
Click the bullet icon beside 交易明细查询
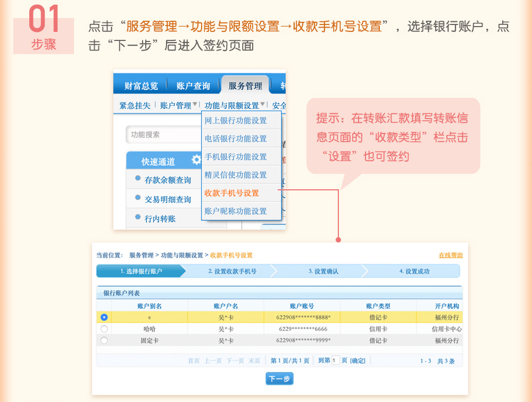tap(138, 197)
